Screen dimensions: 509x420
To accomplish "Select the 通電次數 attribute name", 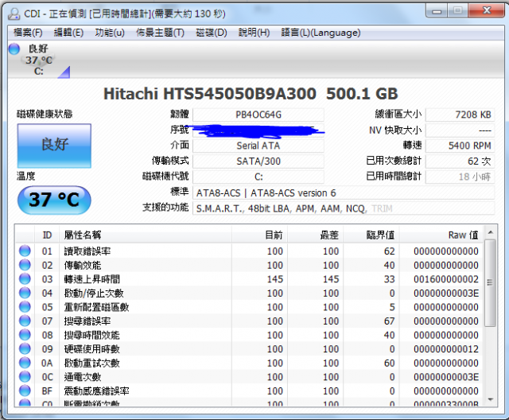I will tap(83, 377).
